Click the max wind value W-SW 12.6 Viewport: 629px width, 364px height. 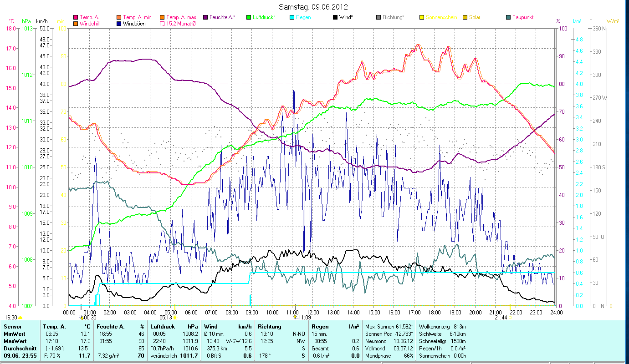239,341
